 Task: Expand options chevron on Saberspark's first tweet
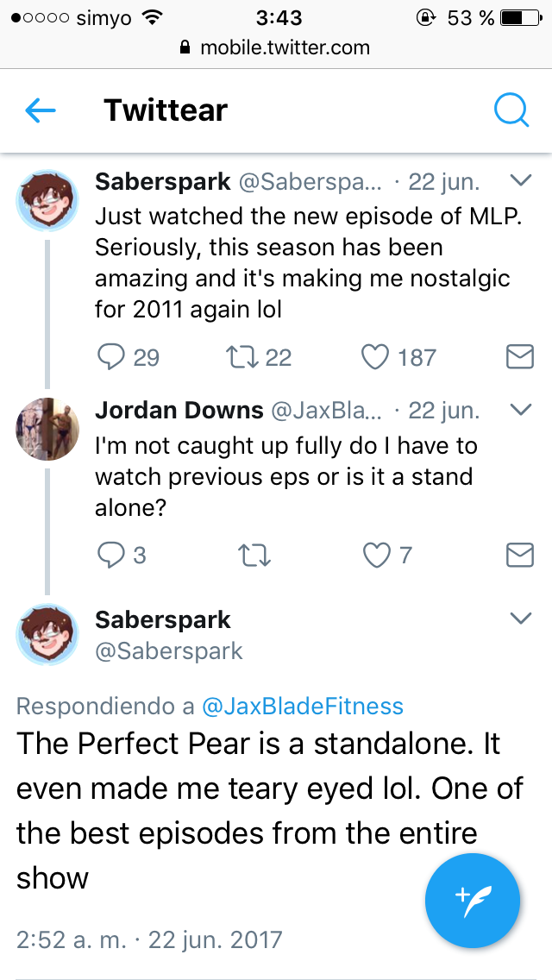520,181
